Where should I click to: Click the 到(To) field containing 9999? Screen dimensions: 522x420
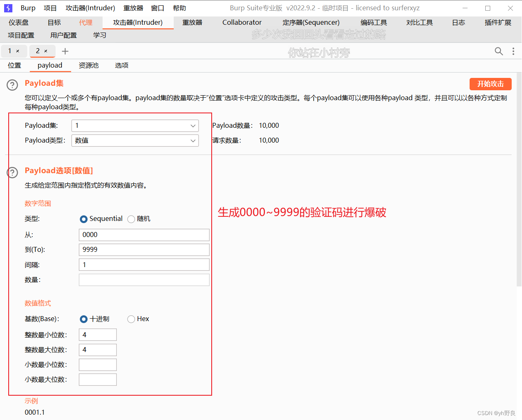pos(144,250)
